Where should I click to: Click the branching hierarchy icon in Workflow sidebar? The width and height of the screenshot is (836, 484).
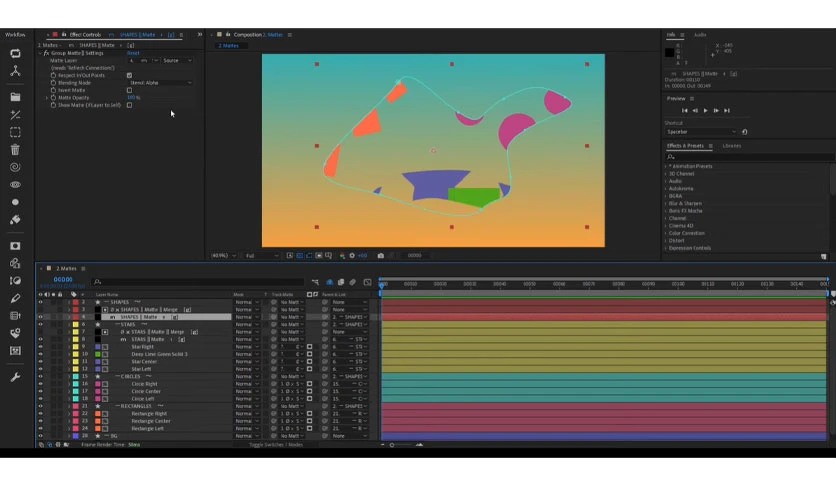[15, 71]
